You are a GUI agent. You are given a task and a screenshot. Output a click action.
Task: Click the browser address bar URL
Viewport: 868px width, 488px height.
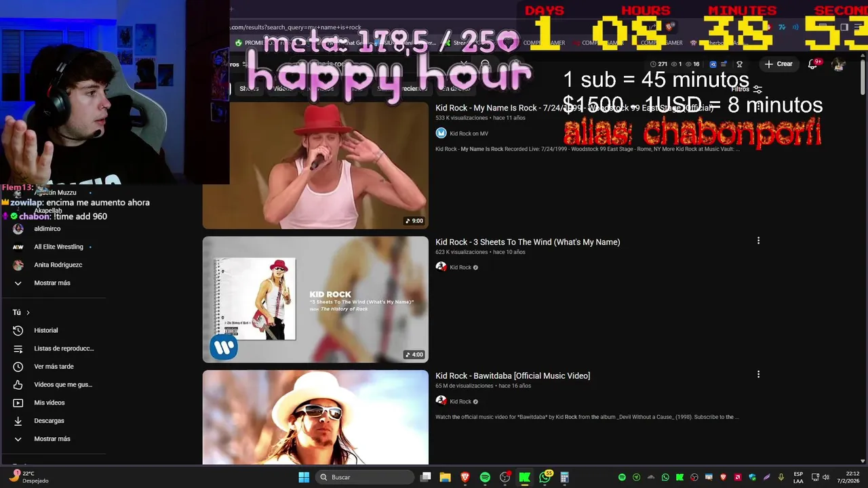296,27
